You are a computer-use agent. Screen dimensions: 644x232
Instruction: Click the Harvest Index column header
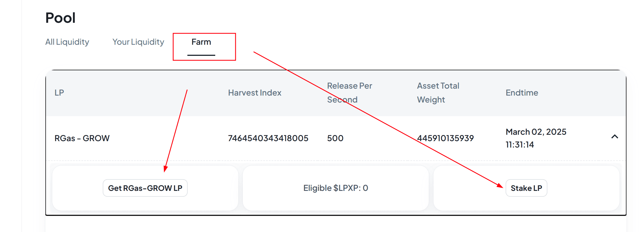255,93
